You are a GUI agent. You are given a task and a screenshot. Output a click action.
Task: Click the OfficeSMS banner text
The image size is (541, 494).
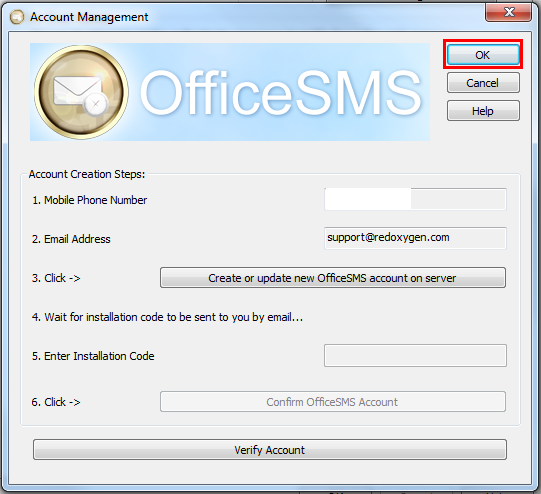[281, 92]
